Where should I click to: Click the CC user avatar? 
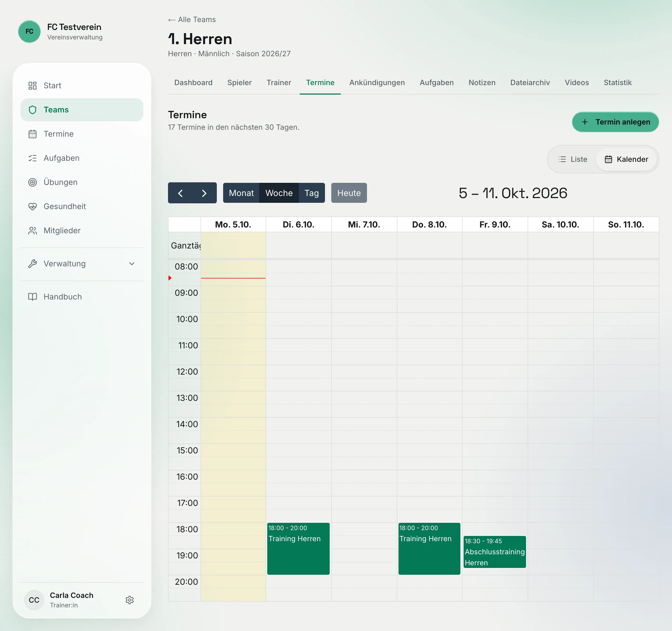pyautogui.click(x=34, y=600)
